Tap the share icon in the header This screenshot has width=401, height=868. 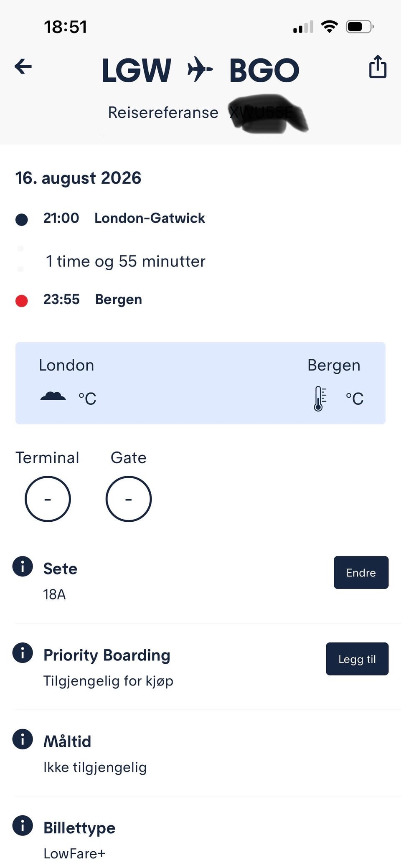[378, 67]
